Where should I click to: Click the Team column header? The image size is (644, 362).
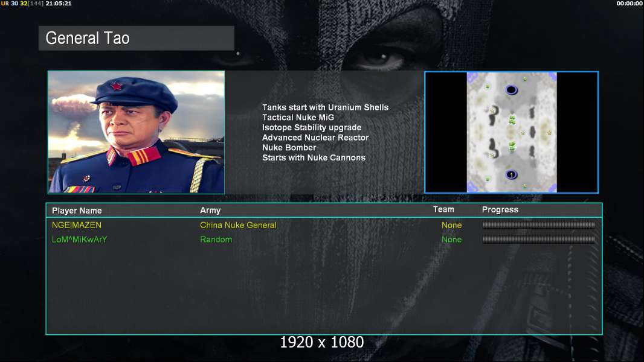(443, 209)
